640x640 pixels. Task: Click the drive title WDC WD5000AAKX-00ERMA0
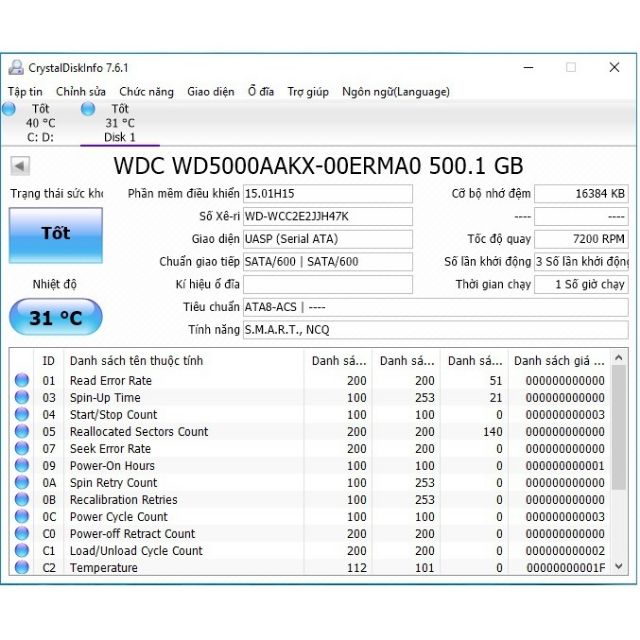tap(318, 166)
